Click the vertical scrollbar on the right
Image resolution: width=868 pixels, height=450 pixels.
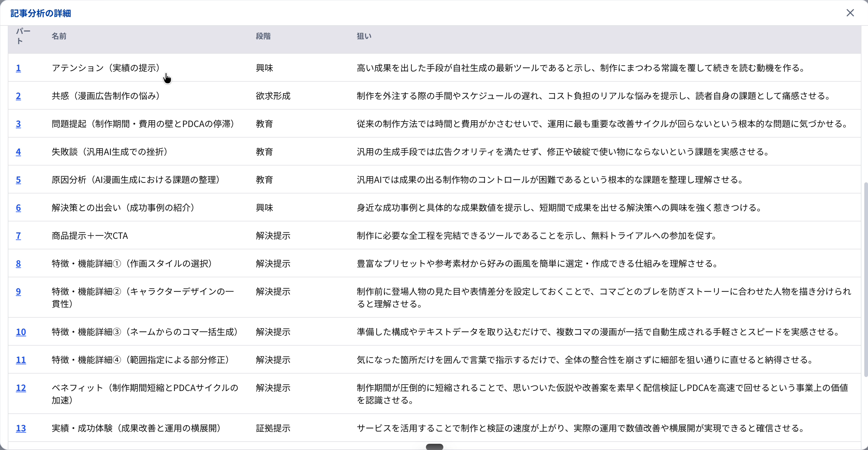point(866,280)
